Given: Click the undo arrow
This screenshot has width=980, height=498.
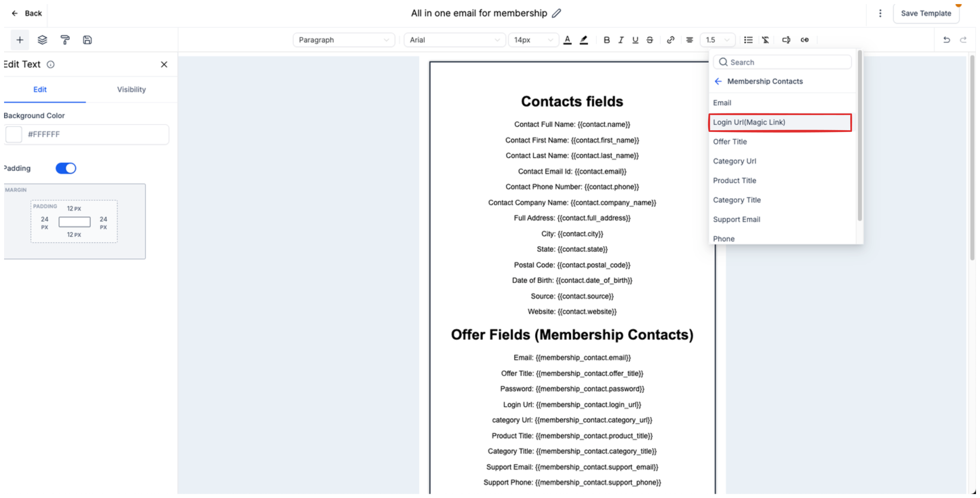Looking at the screenshot, I should [946, 40].
